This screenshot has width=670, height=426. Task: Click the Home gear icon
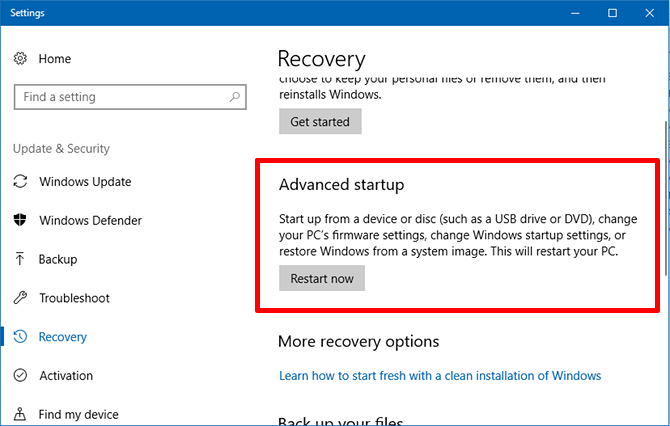20,59
